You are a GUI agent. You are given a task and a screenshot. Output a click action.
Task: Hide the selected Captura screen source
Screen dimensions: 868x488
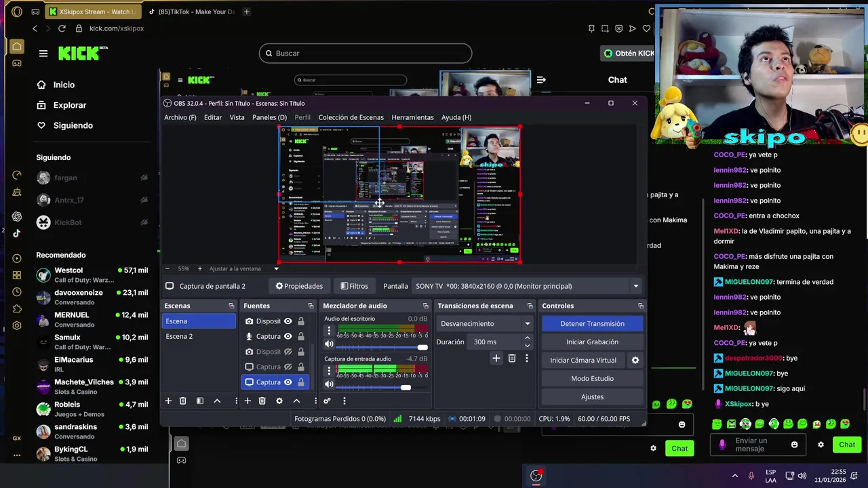pyautogui.click(x=288, y=382)
